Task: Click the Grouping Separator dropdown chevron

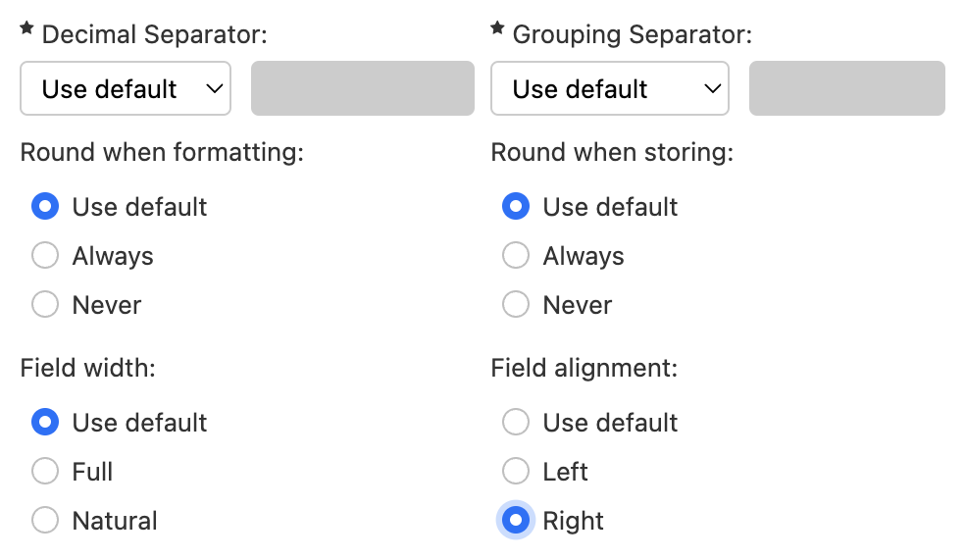Action: coord(713,89)
